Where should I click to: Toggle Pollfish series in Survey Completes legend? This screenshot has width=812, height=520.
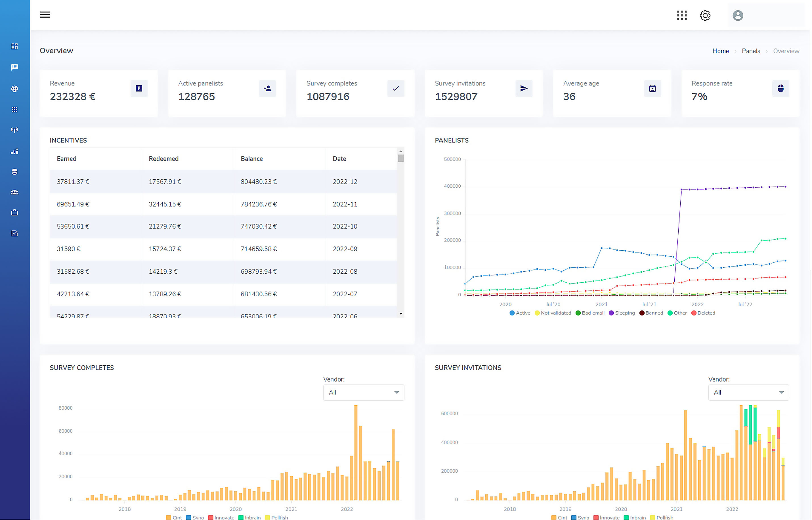point(277,517)
